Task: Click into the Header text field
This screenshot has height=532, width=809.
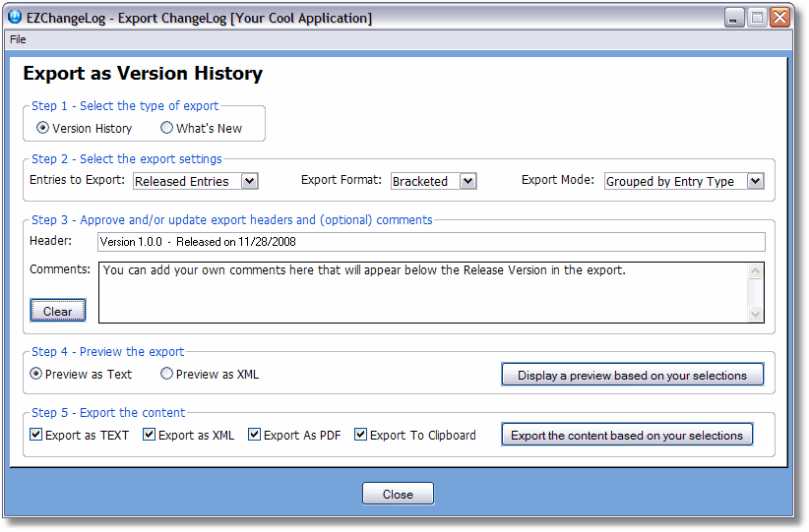Action: pyautogui.click(x=431, y=242)
